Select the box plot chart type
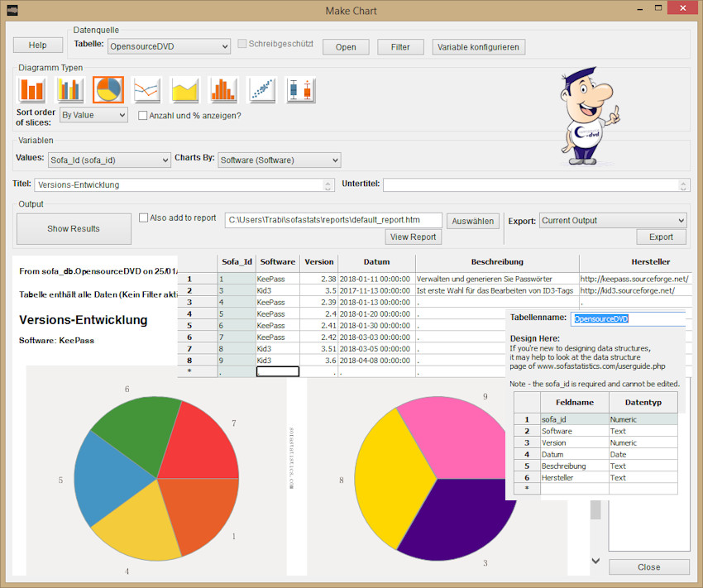Image resolution: width=703 pixels, height=588 pixels. pos(300,88)
